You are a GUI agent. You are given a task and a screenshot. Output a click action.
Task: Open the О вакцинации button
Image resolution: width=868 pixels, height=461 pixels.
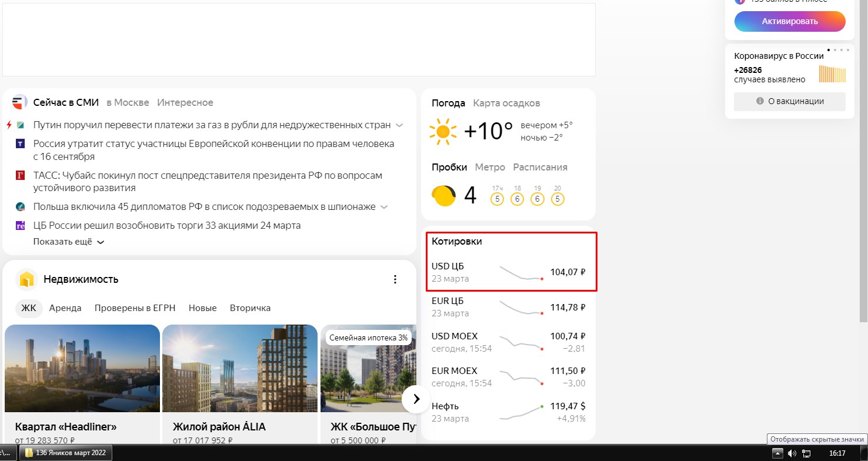(x=790, y=101)
